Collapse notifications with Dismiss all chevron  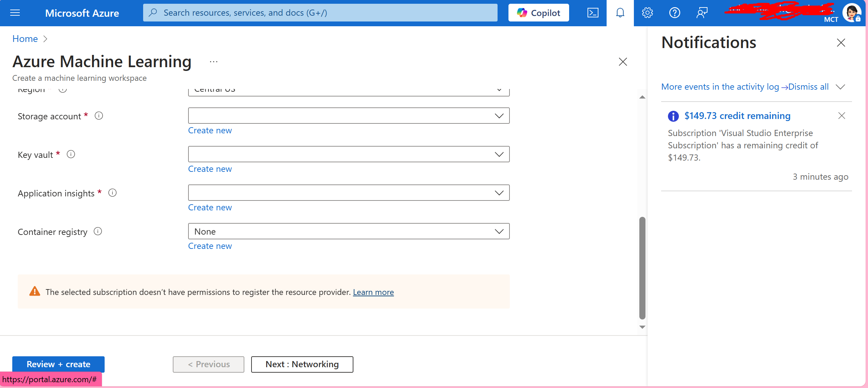(840, 87)
